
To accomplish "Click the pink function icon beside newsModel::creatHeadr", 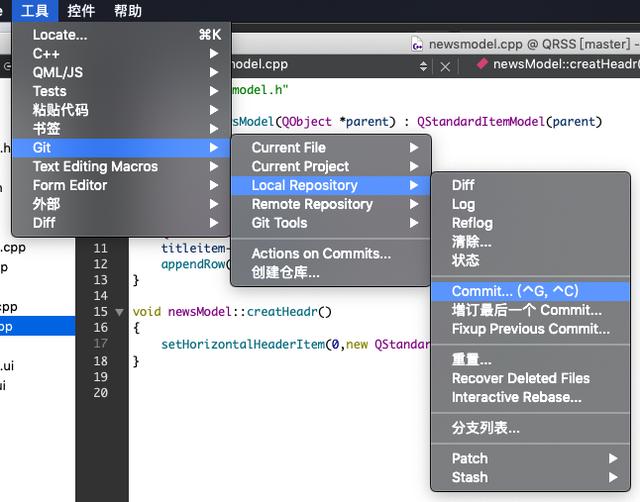I will pyautogui.click(x=482, y=64).
